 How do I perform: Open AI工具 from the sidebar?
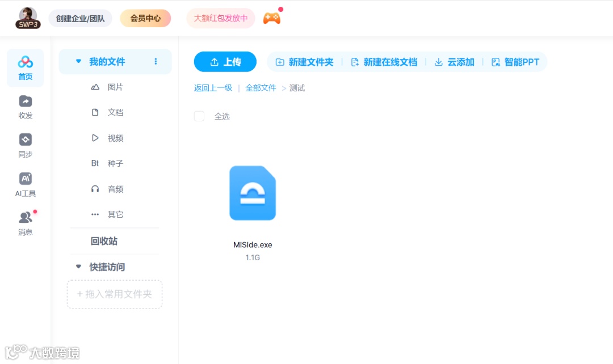[x=26, y=185]
